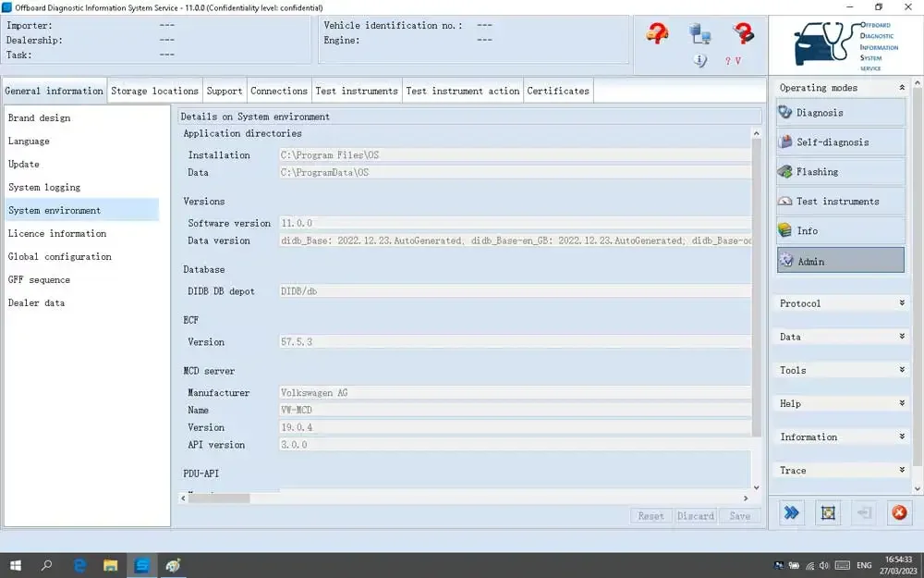Collapse the Operating modes panel
Viewport: 924px width, 578px height.
click(902, 88)
